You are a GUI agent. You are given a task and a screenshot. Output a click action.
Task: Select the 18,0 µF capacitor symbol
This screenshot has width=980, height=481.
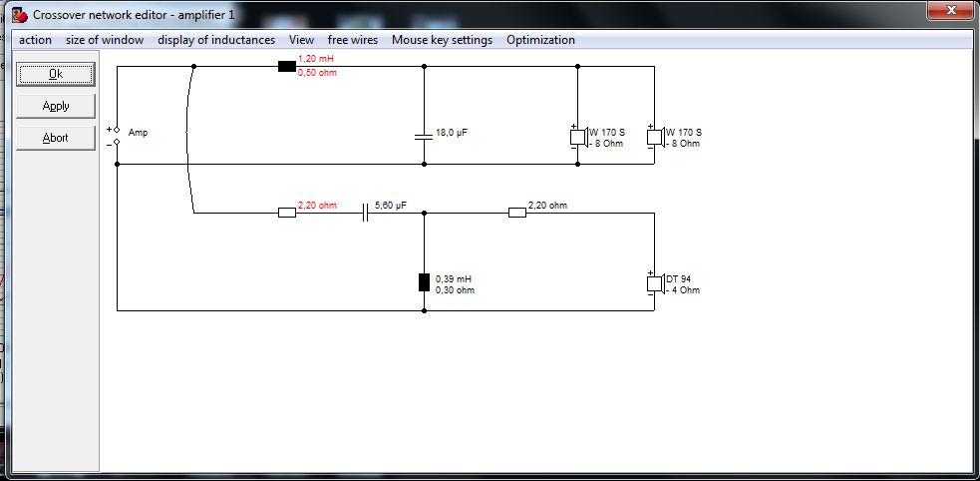424,137
